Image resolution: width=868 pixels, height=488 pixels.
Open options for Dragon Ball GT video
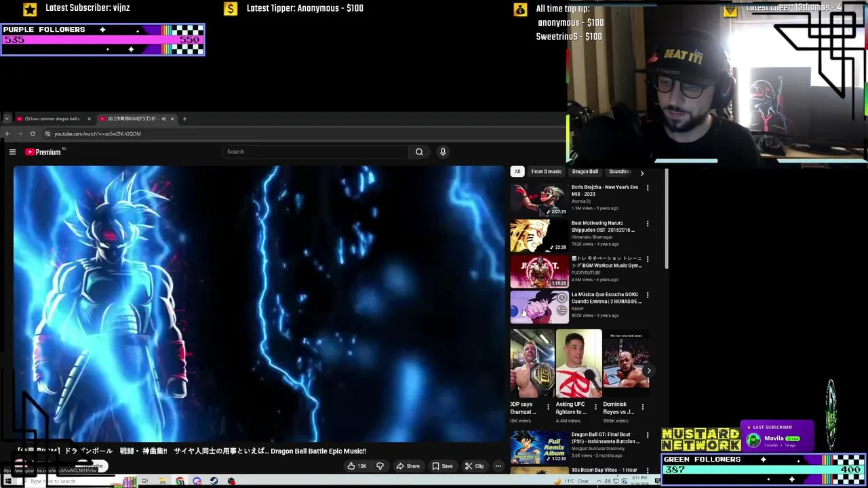648,435
